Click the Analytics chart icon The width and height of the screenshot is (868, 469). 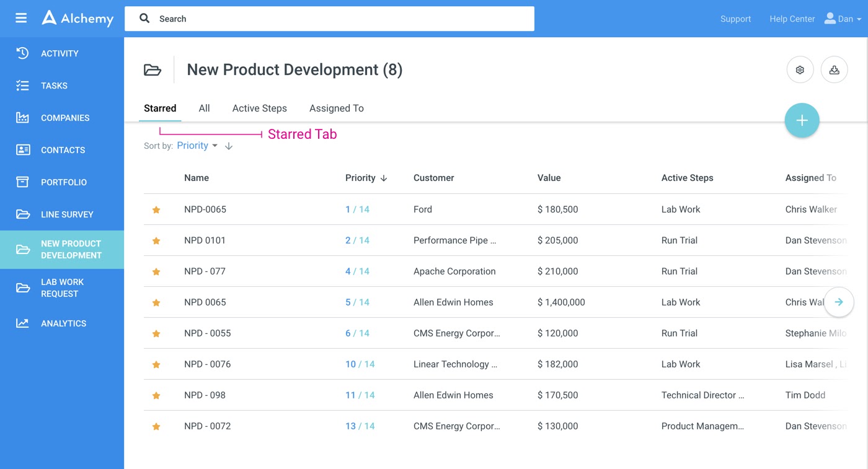coord(22,323)
